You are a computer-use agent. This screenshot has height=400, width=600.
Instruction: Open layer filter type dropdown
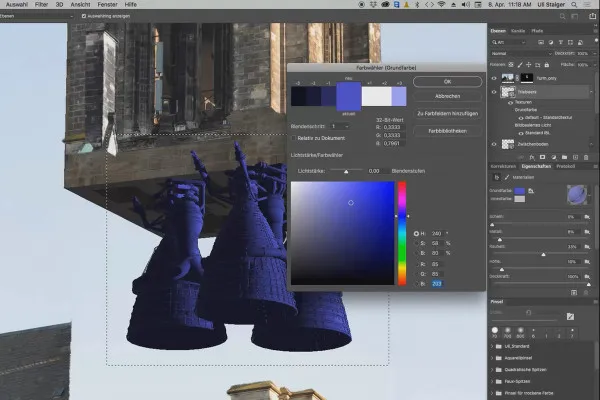click(509, 42)
